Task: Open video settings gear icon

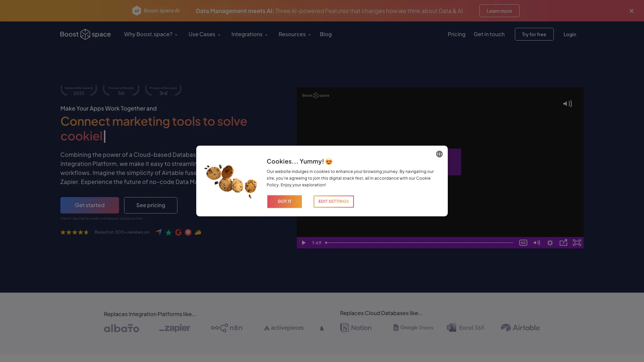Action: [550, 243]
